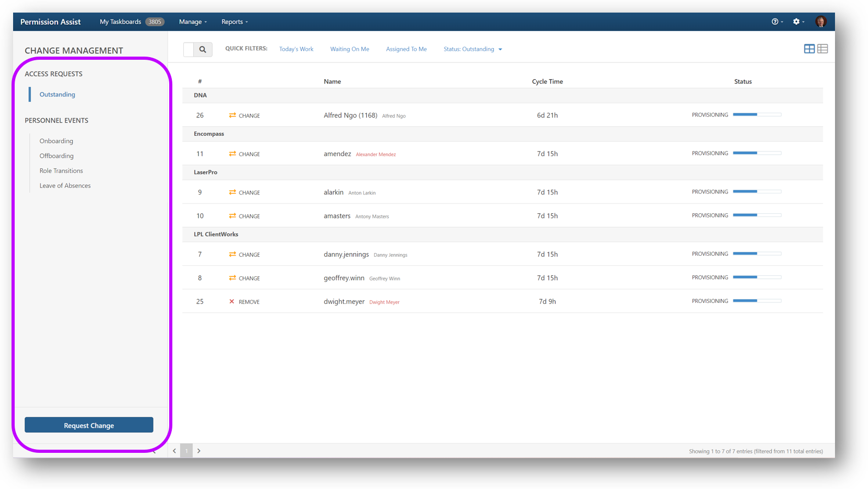Expand the Manage menu

[192, 21]
